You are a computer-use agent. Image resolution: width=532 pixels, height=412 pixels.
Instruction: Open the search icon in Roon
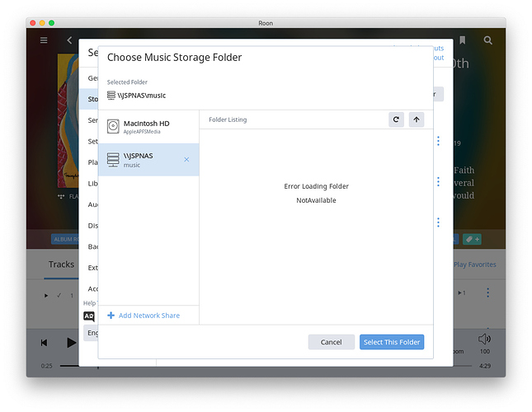click(488, 40)
